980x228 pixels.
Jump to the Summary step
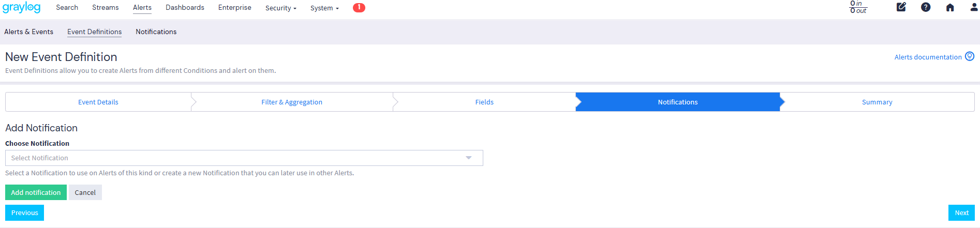pos(877,102)
